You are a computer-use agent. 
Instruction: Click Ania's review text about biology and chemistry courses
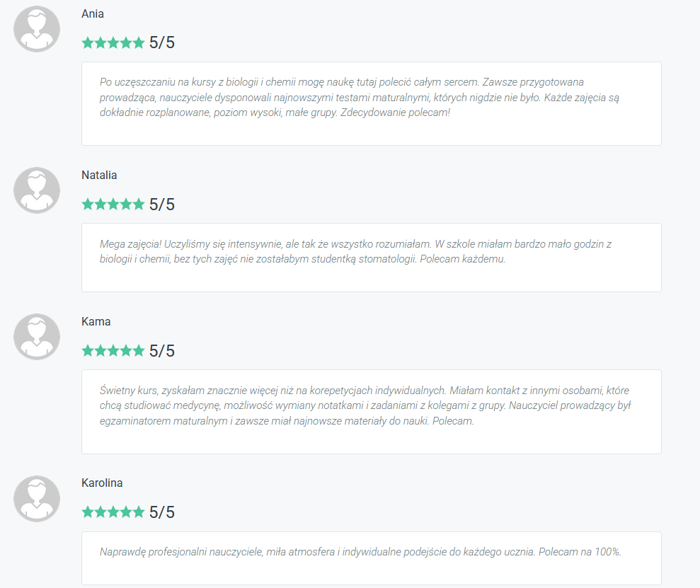click(360, 98)
